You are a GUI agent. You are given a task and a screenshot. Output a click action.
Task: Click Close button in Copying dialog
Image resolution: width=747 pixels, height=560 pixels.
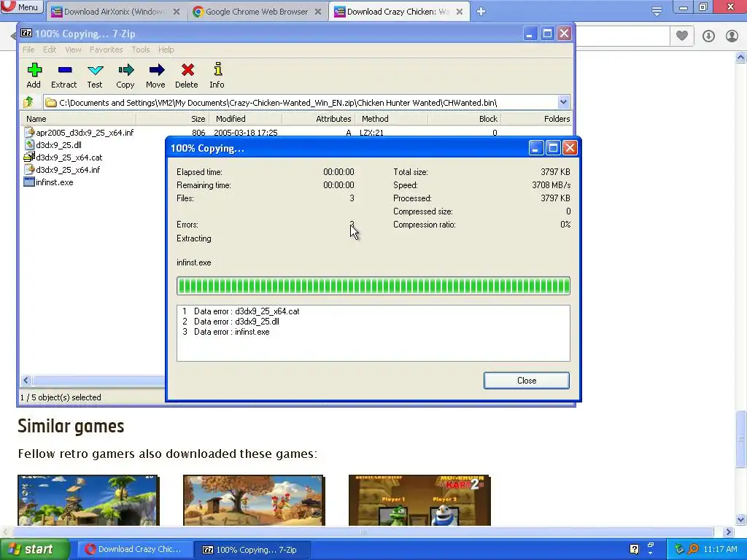527,381
